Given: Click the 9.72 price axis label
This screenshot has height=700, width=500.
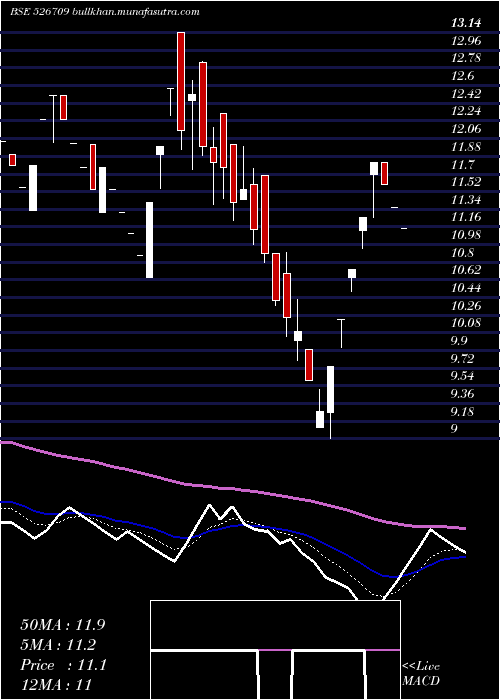Looking at the screenshot, I should [x=462, y=359].
